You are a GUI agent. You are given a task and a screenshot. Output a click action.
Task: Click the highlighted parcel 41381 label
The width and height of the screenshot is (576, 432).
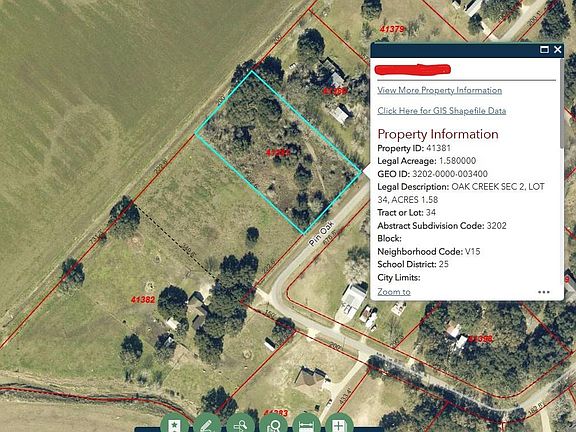pos(278,152)
